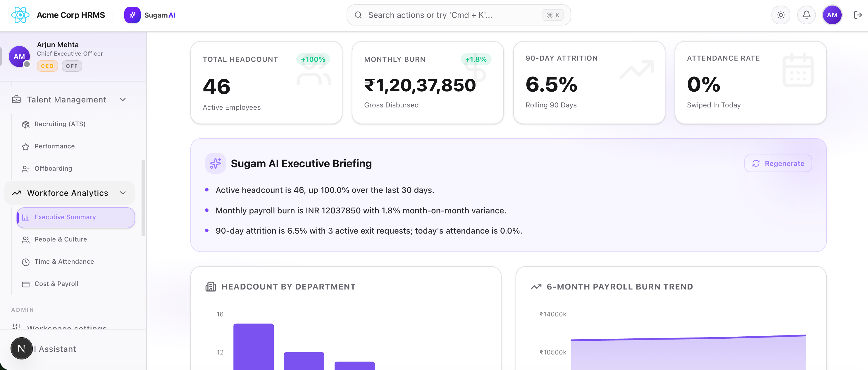Click the 6.5% attrition value
Viewport: 868px width, 370px height.
(x=551, y=84)
